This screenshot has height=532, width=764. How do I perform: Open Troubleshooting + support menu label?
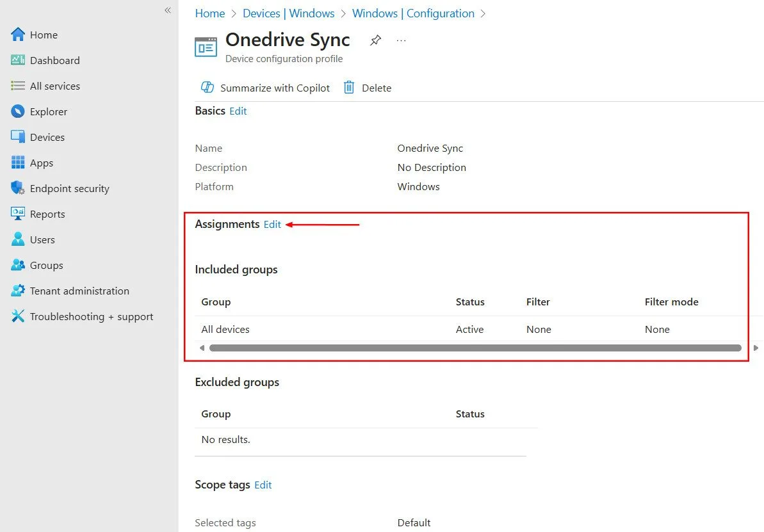coord(92,317)
